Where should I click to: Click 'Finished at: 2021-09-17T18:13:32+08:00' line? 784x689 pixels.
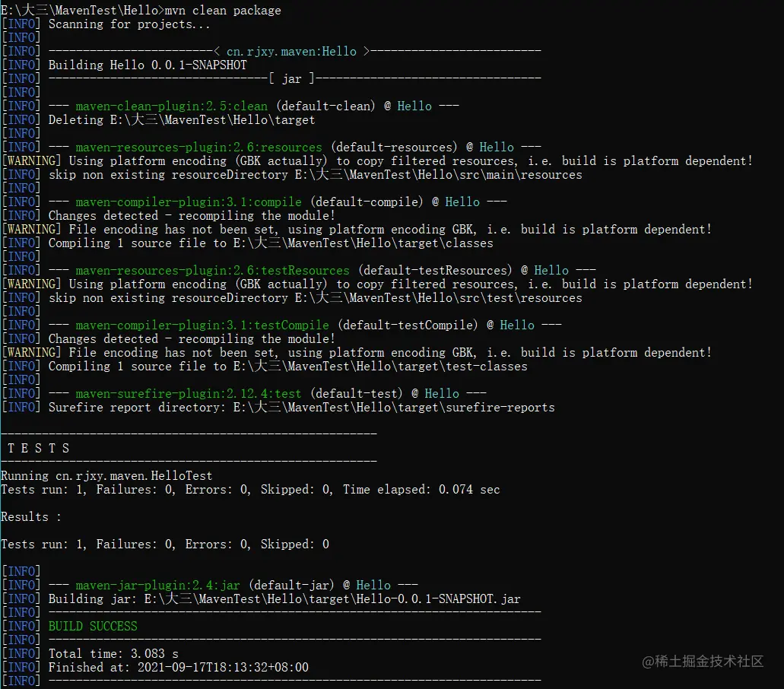(179, 668)
